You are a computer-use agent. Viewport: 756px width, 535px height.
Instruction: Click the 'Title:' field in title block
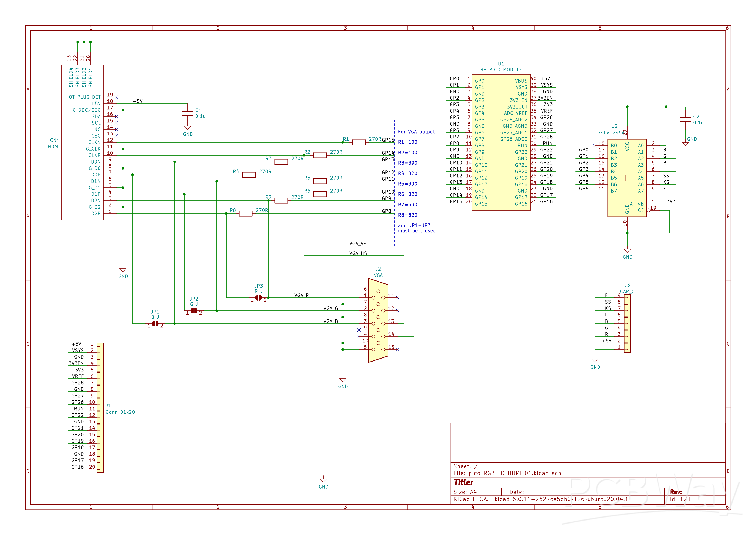pos(463,483)
